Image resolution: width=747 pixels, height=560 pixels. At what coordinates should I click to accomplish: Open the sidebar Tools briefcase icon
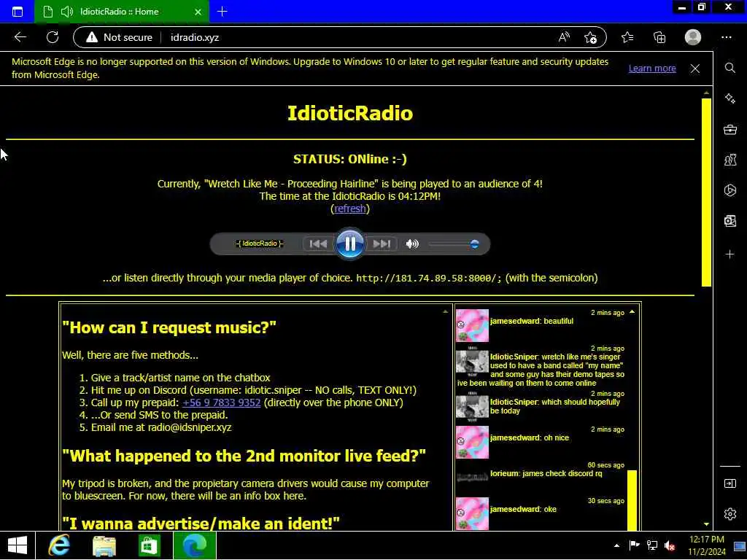click(x=729, y=130)
